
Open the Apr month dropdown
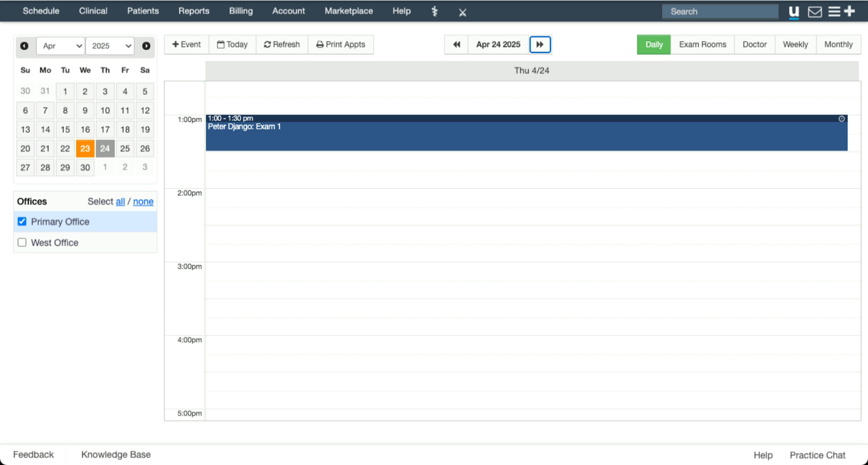pyautogui.click(x=61, y=46)
